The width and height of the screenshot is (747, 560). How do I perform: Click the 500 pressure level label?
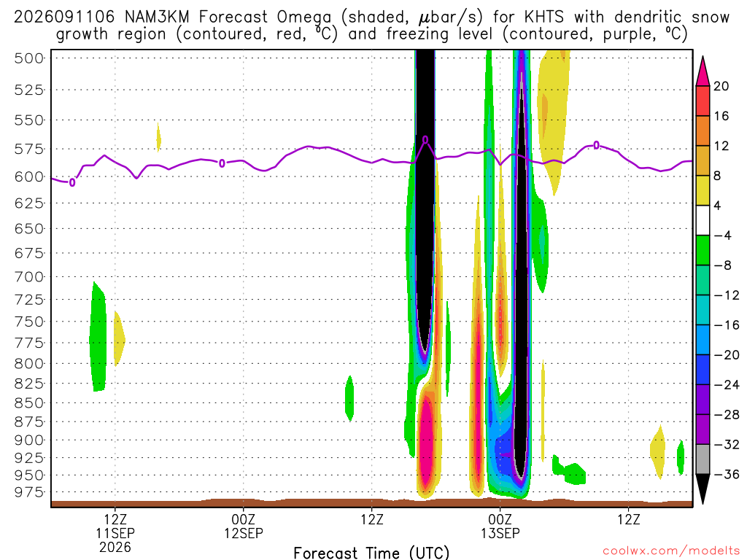pos(29,58)
